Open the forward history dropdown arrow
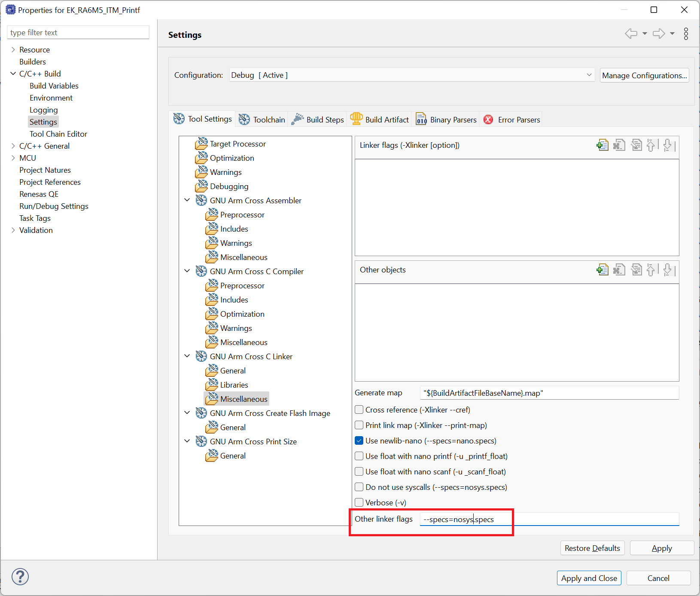The width and height of the screenshot is (700, 596). tap(672, 34)
